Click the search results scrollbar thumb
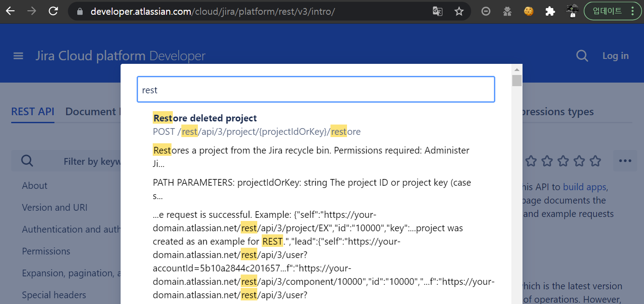The width and height of the screenshot is (644, 304). click(x=517, y=80)
